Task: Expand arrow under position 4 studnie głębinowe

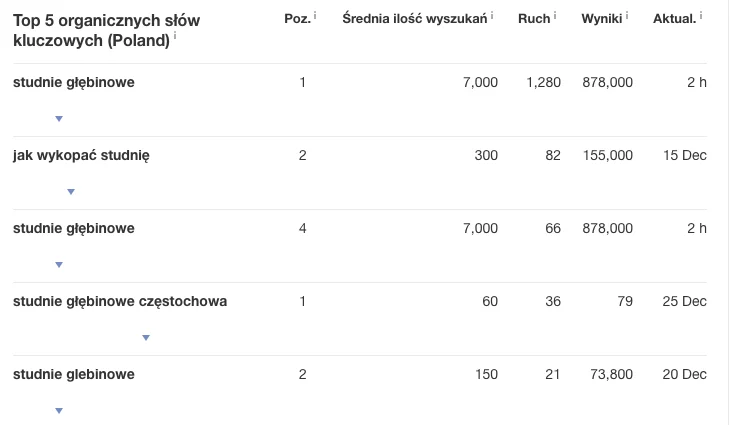Action: coord(59,265)
